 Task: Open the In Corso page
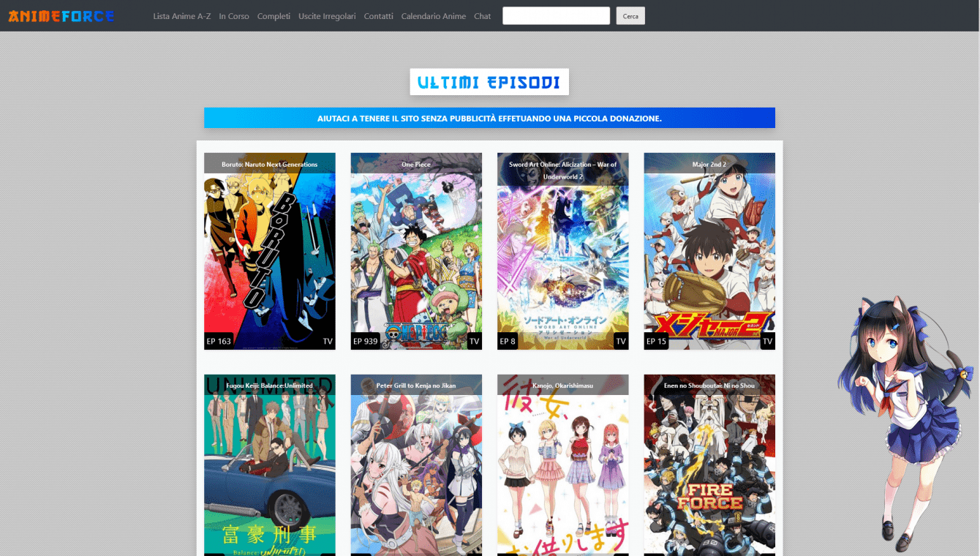[234, 16]
